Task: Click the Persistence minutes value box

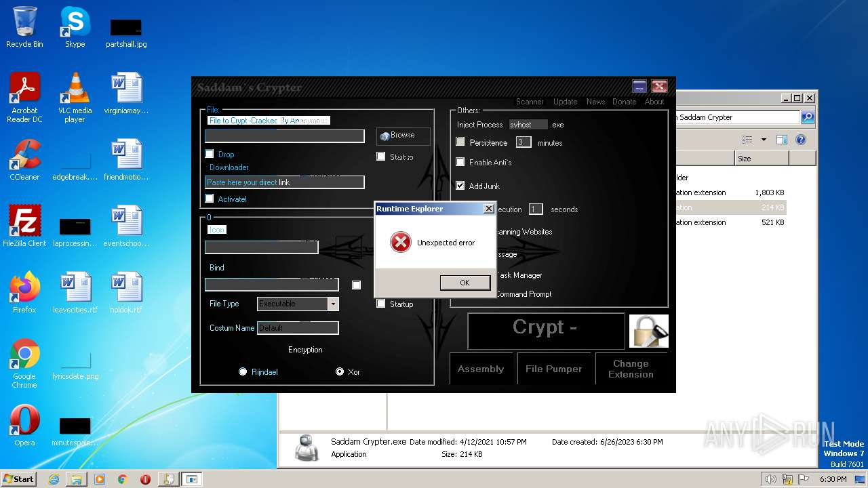Action: click(x=524, y=142)
